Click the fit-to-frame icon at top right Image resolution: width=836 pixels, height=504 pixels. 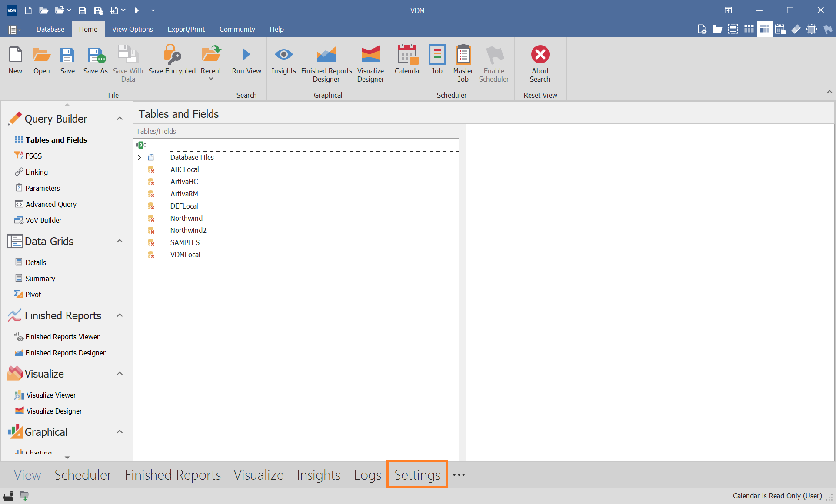tap(811, 29)
